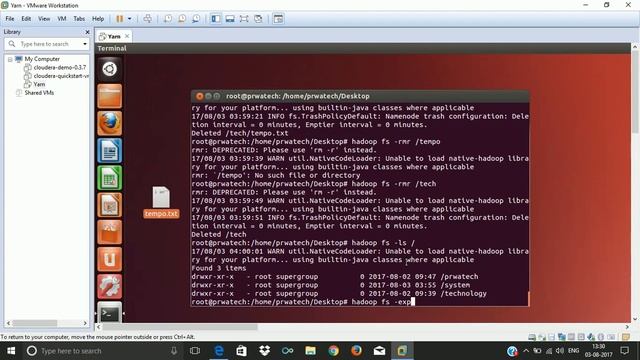Close the Library panel
Screen dimensions: 640x360
click(x=87, y=32)
